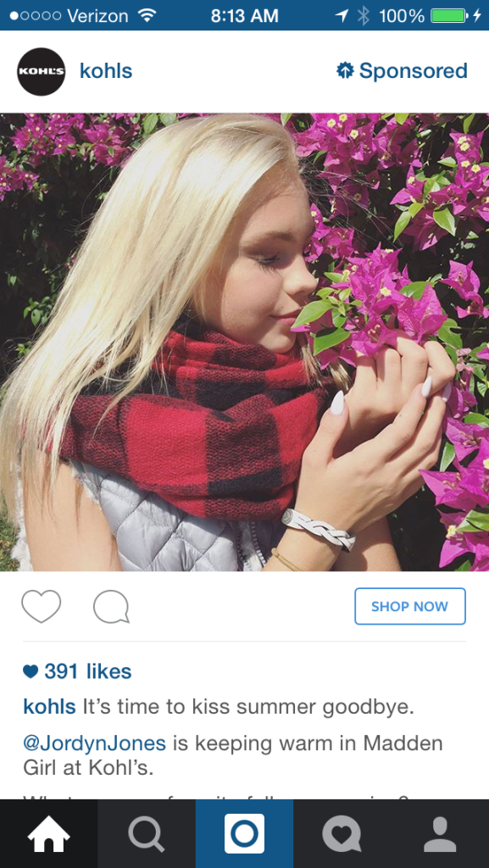Open the @JordynJones mention link
Viewport: 489px width, 868px height.
coord(95,743)
